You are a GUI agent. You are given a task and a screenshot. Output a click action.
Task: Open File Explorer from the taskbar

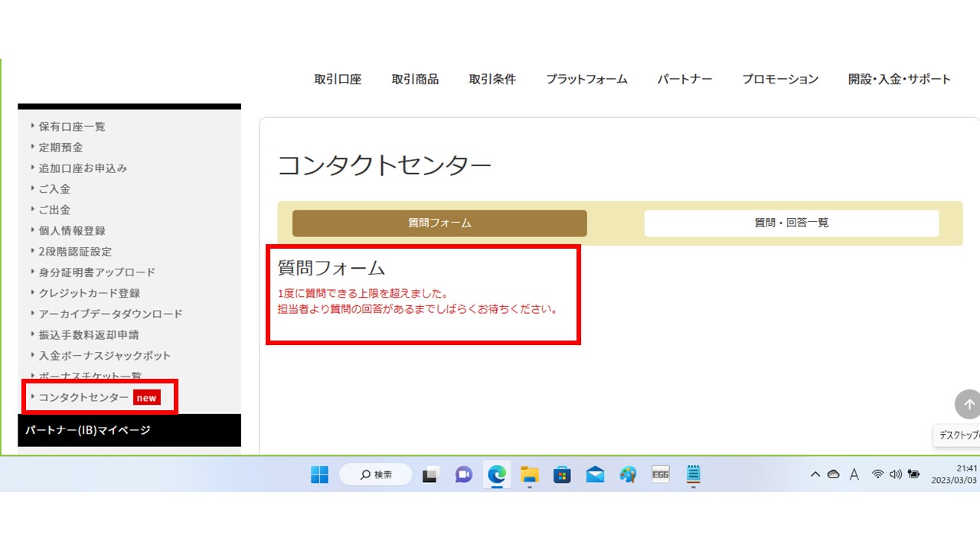coord(530,474)
